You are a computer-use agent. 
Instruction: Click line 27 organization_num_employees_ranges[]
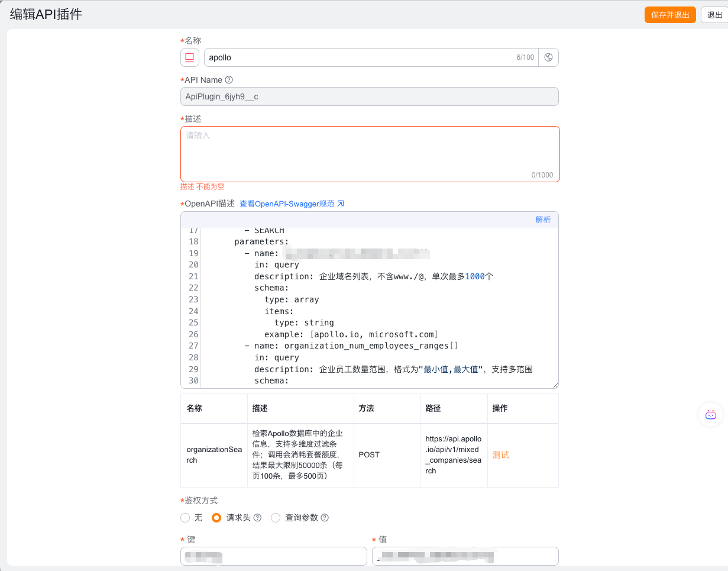click(x=351, y=346)
